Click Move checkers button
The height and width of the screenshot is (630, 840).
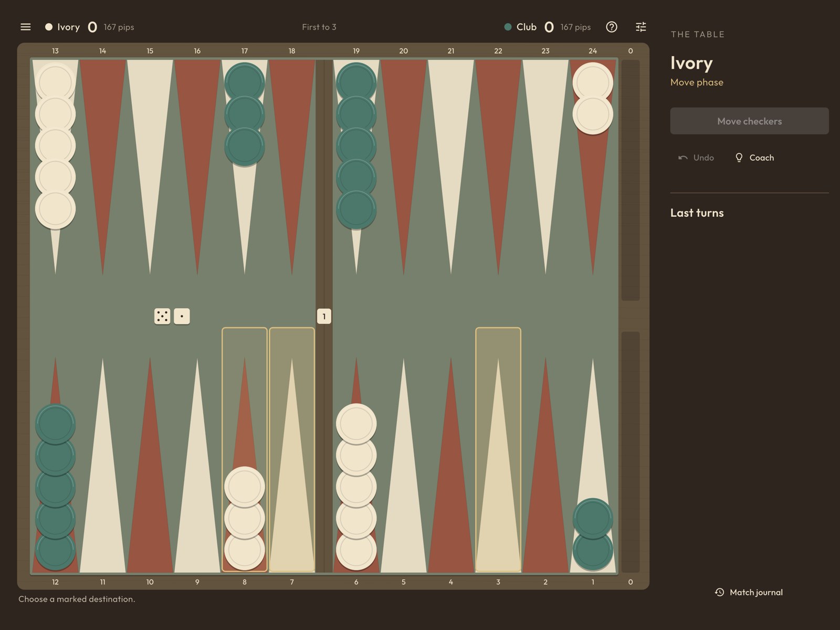[x=749, y=121]
